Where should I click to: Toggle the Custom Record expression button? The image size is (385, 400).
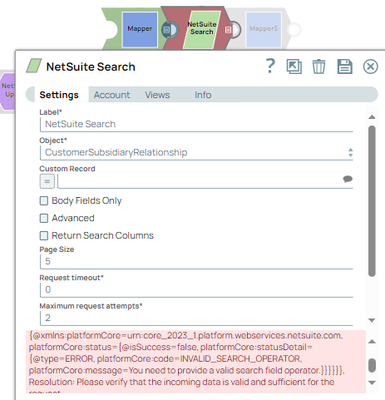(47, 181)
